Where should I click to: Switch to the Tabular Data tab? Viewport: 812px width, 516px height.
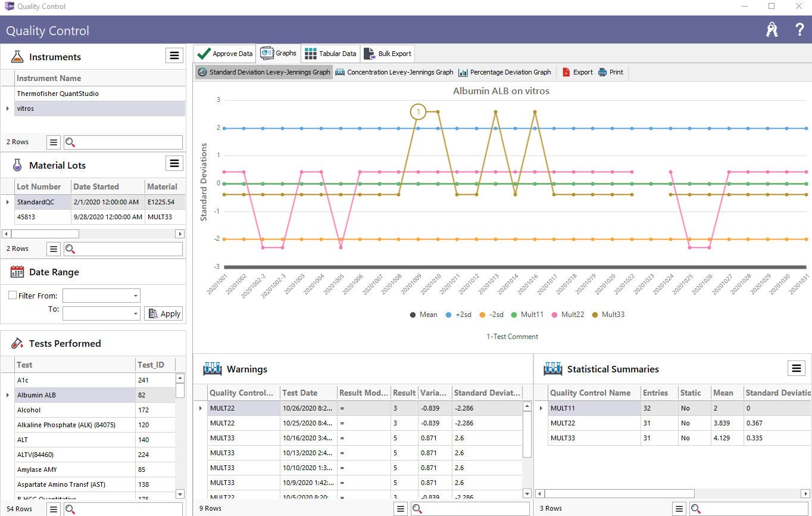click(330, 54)
